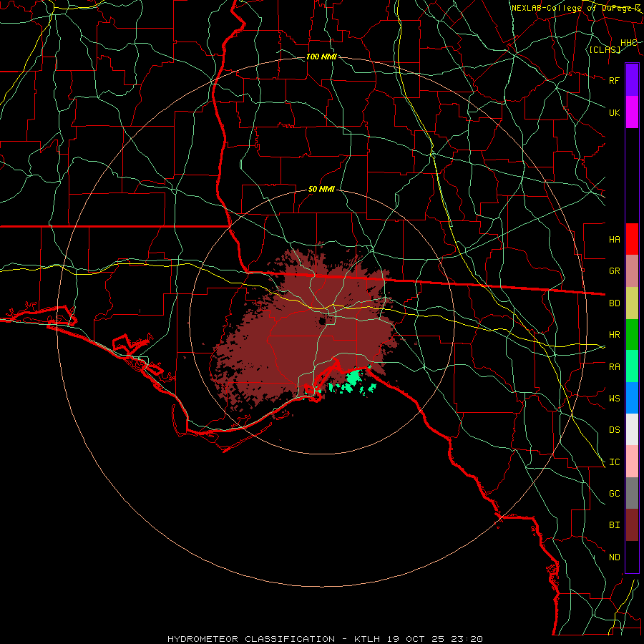Pick the HR green legend swatch
644x644 pixels.
point(632,335)
